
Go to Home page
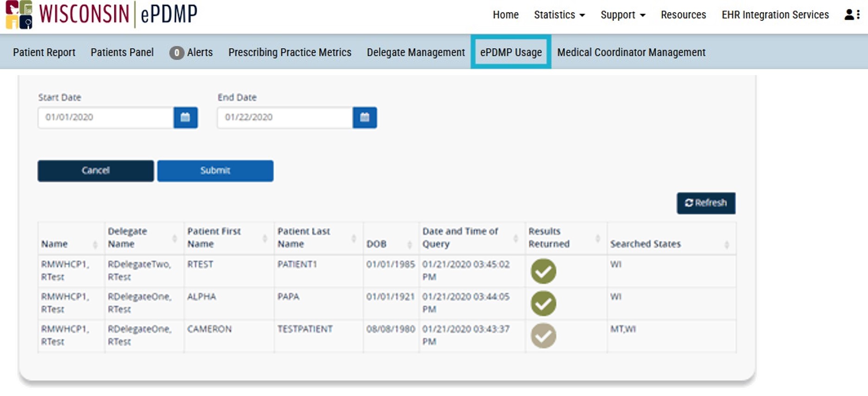pos(506,15)
